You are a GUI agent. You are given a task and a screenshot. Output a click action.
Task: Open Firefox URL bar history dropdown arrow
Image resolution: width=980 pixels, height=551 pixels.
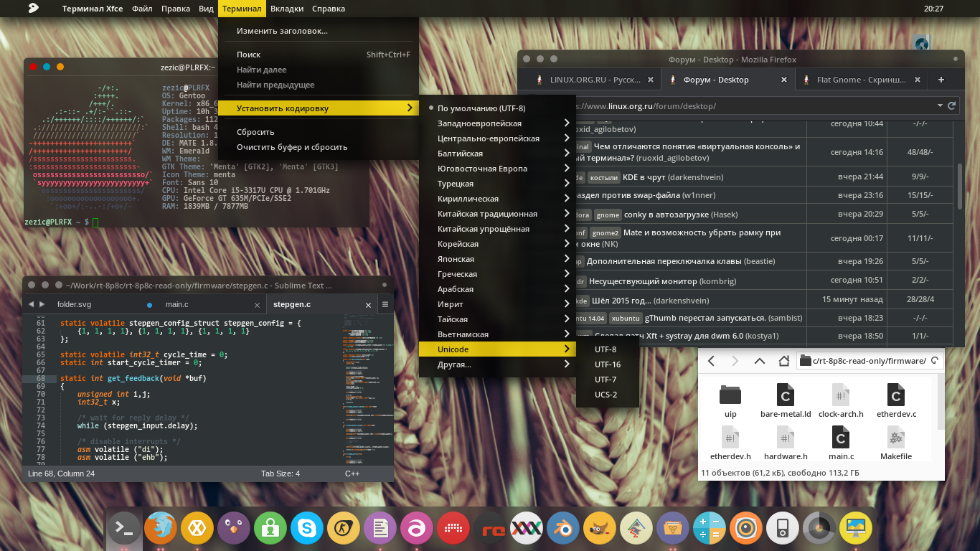940,105
